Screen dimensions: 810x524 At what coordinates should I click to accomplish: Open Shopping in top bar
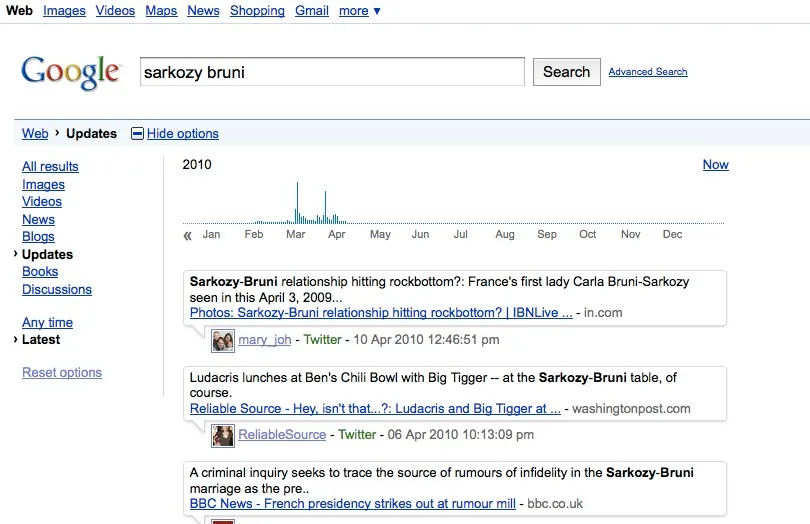(257, 11)
